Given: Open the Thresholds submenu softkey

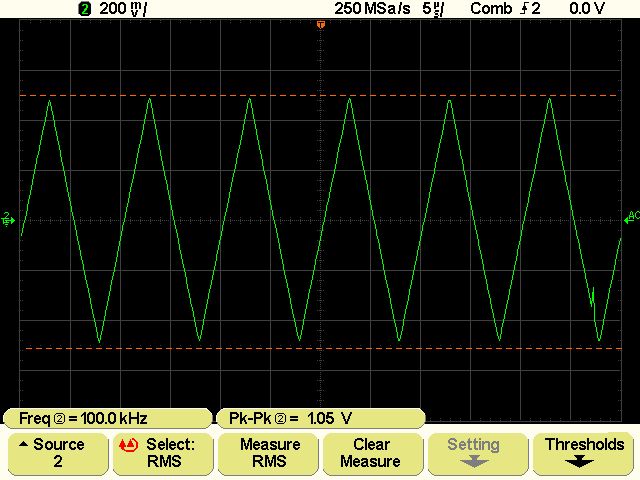Looking at the screenshot, I should tap(584, 454).
